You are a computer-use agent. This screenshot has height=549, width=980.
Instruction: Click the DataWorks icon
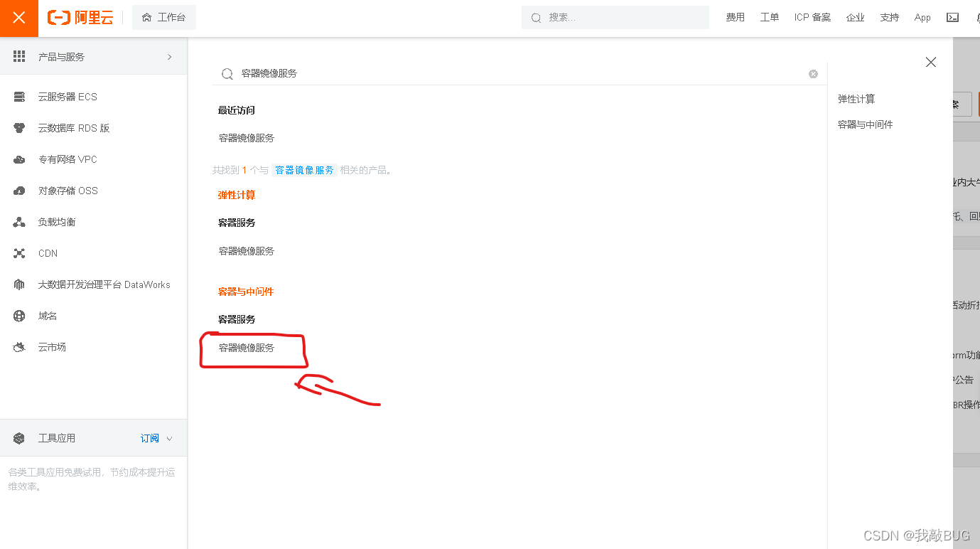pyautogui.click(x=19, y=284)
